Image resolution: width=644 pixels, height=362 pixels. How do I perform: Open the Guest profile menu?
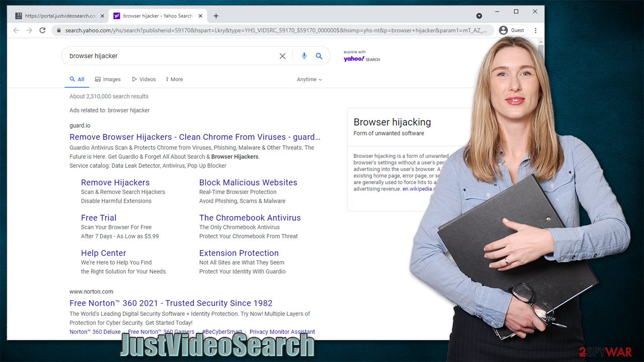[x=512, y=30]
